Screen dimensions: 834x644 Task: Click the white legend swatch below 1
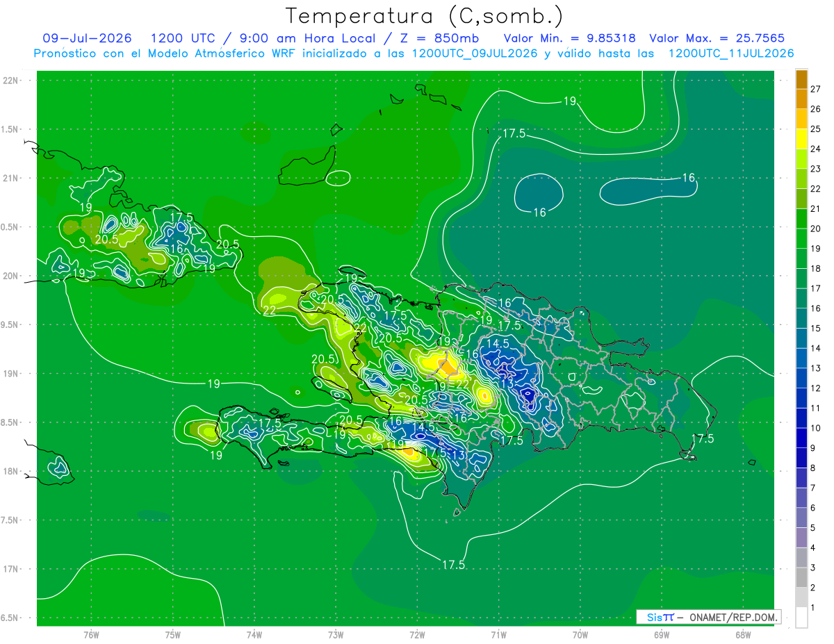(801, 618)
